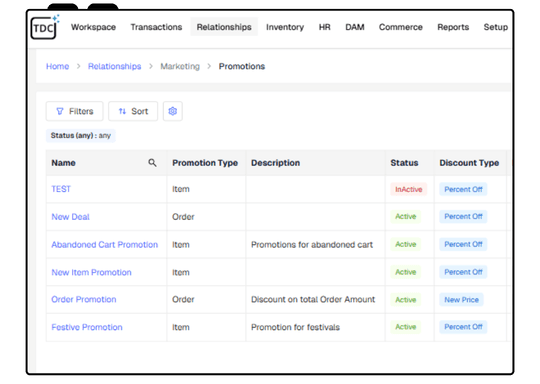Image resolution: width=540 pixels, height=384 pixels.
Task: Open the TEST promotion
Action: 61,189
